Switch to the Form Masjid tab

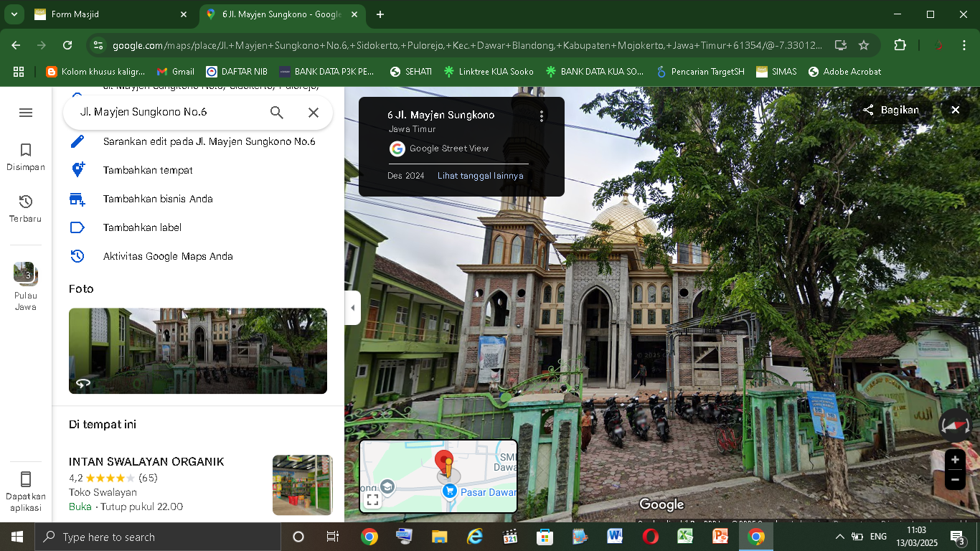pos(108,14)
